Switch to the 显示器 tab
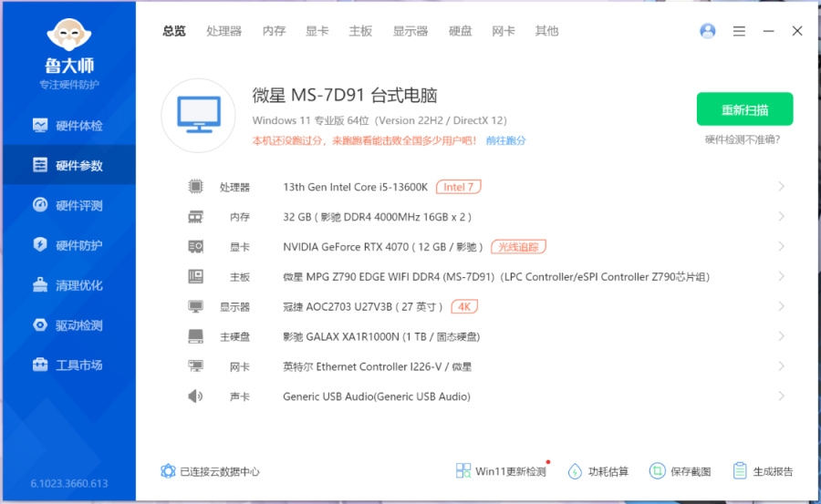This screenshot has width=821, height=504. point(410,31)
